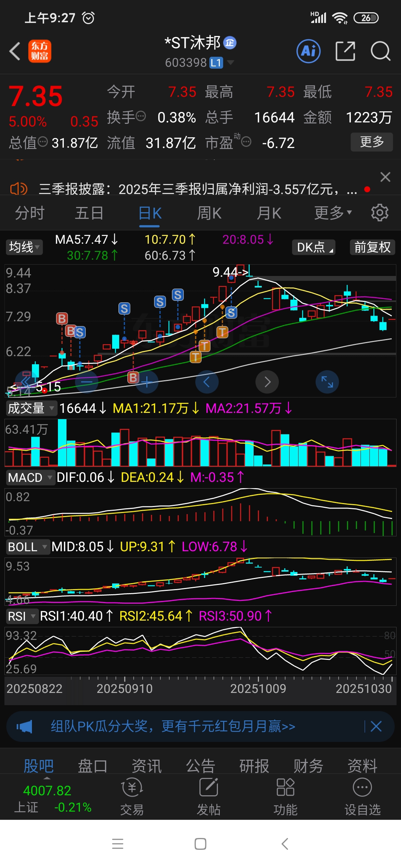401x868 pixels.
Task: Tap the large 7.35 current price
Action: pyautogui.click(x=36, y=96)
